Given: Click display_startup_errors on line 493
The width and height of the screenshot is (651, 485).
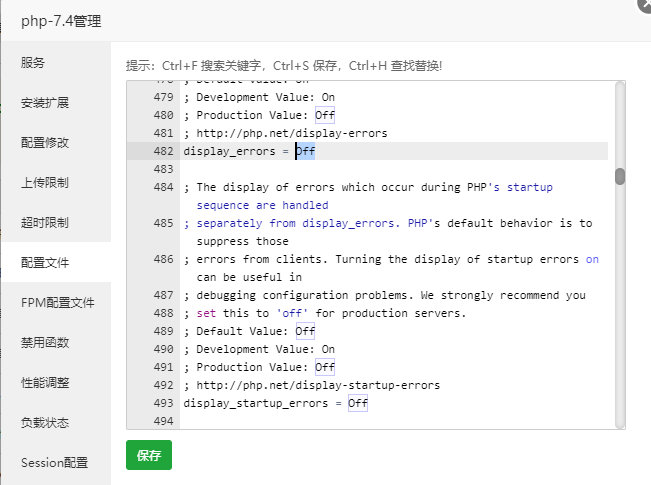Looking at the screenshot, I should [x=256, y=403].
